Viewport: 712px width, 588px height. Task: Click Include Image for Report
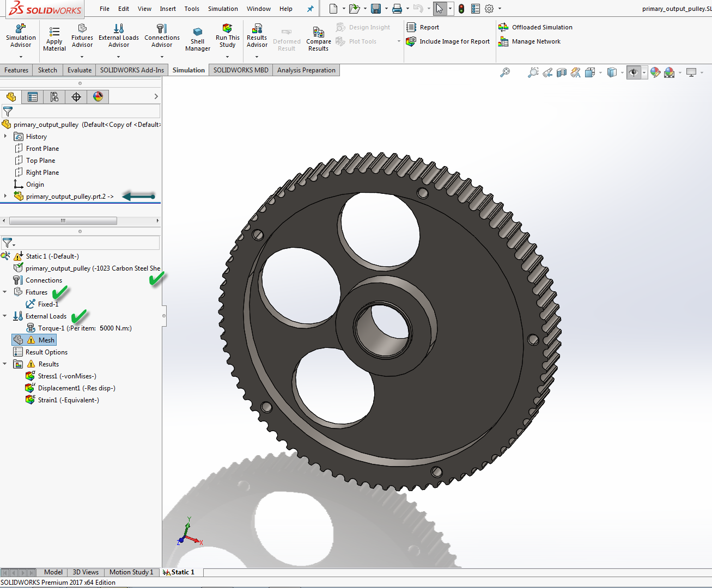[448, 41]
